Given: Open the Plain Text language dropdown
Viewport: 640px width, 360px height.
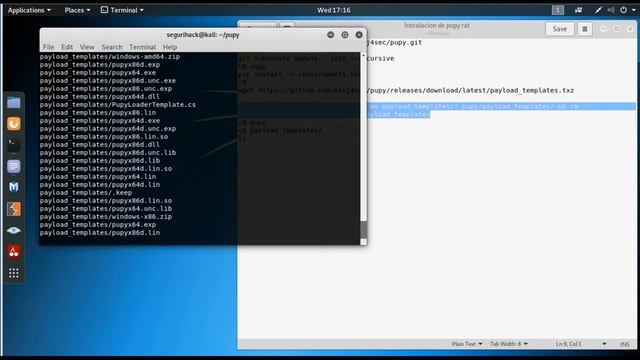Looking at the screenshot, I should [x=467, y=344].
